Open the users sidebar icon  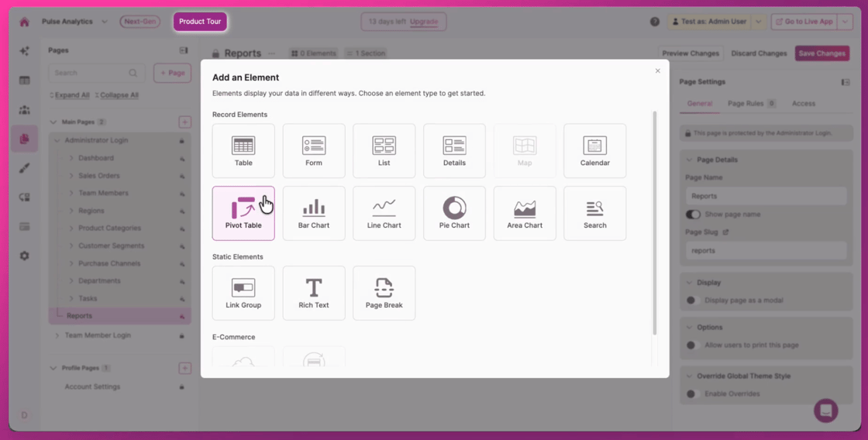coord(24,109)
